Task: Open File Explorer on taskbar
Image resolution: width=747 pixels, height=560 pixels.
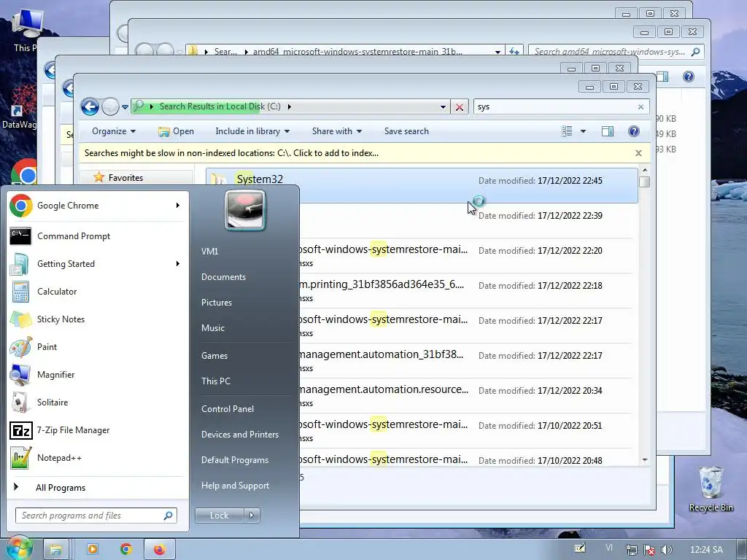Action: click(55, 550)
